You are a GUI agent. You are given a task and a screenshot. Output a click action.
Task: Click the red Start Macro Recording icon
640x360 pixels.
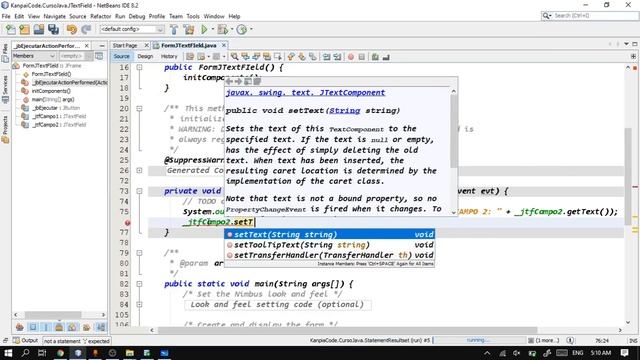[351, 57]
